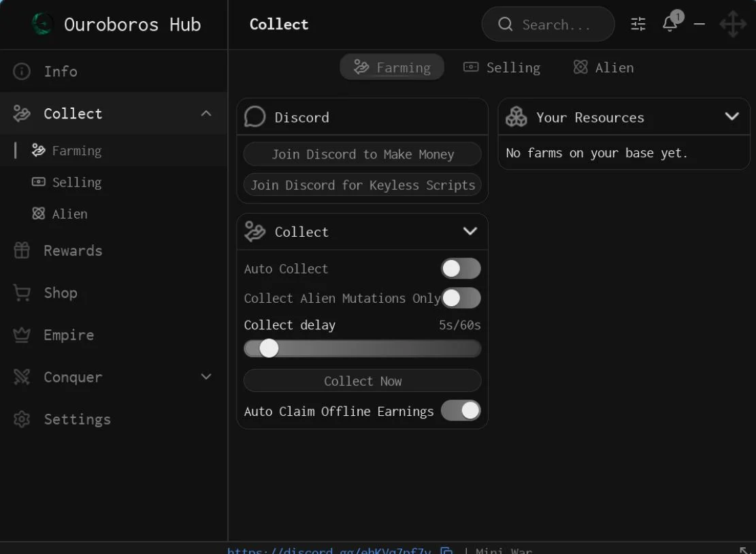Click the Selling tab banknote icon

(471, 67)
